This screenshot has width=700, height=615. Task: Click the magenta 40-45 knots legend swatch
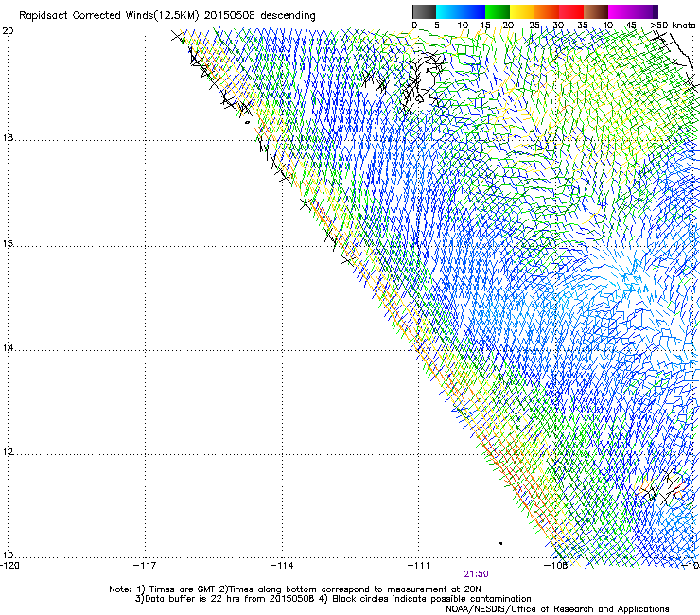coord(621,12)
